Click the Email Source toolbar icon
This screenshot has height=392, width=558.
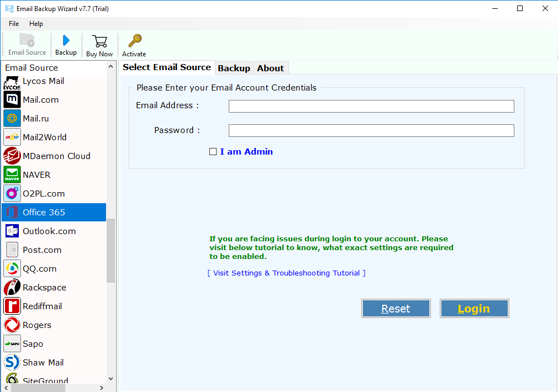coord(27,40)
